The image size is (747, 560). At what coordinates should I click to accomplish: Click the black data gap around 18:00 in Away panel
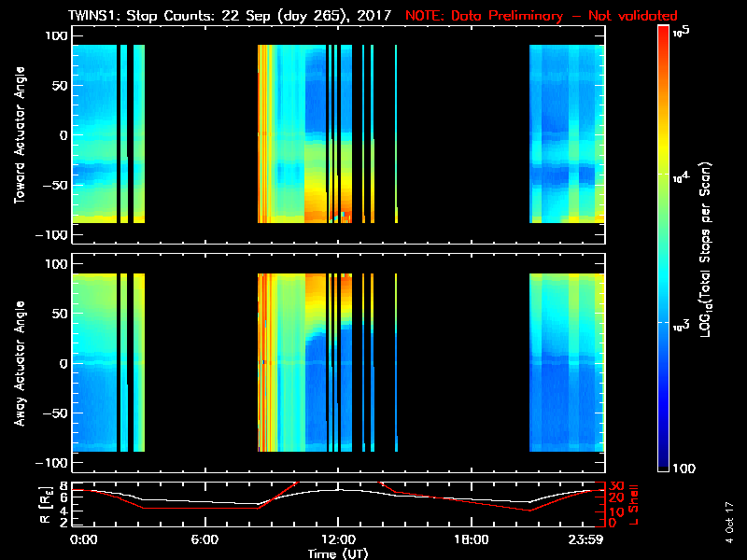click(462, 363)
